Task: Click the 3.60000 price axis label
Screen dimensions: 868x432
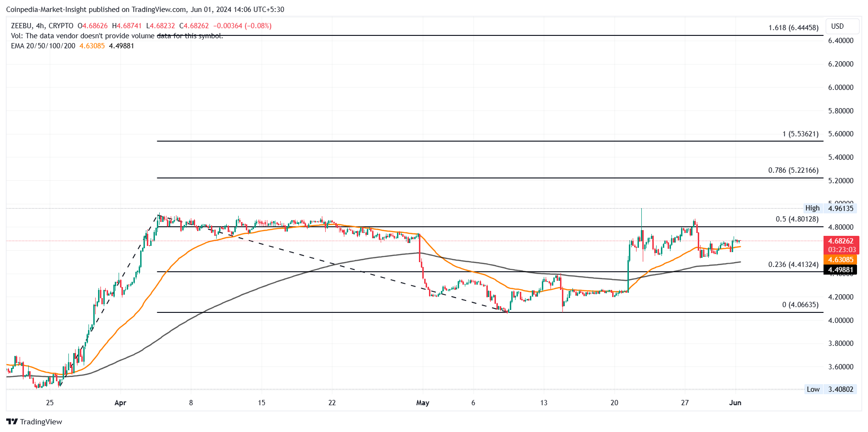Action: [841, 367]
